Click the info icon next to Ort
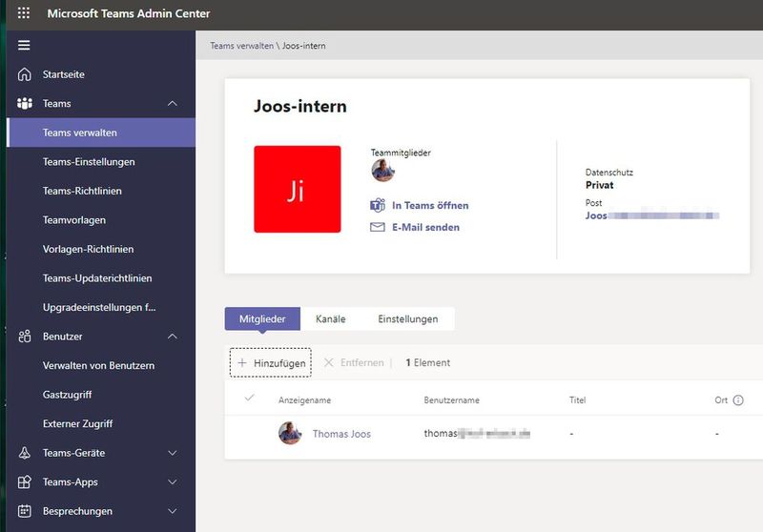This screenshot has height=532, width=763. pyautogui.click(x=738, y=400)
